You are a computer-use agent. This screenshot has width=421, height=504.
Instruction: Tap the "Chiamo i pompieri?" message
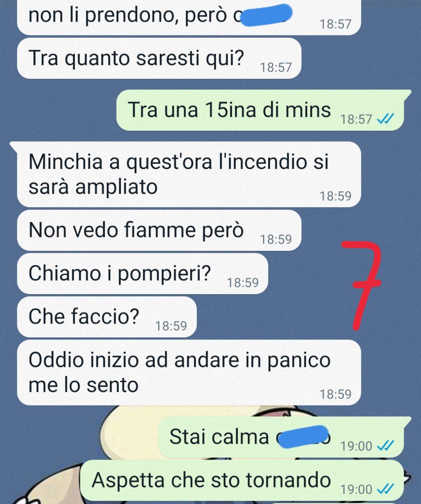(x=143, y=273)
